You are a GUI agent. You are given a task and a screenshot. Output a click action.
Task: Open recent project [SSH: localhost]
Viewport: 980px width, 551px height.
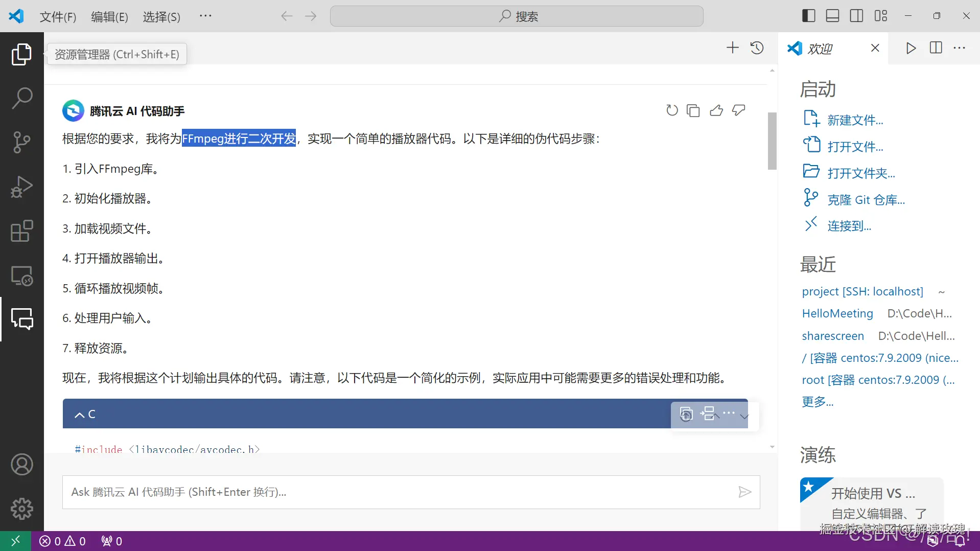tap(862, 291)
